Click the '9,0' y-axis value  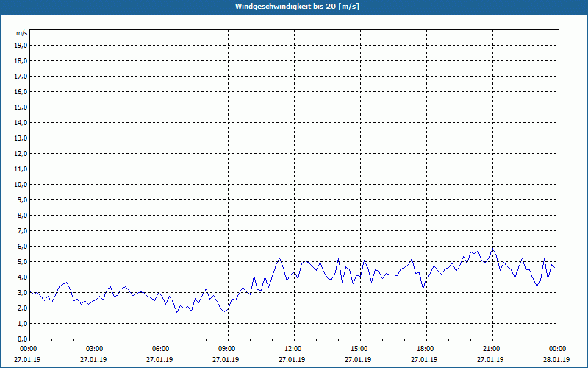pyautogui.click(x=23, y=199)
